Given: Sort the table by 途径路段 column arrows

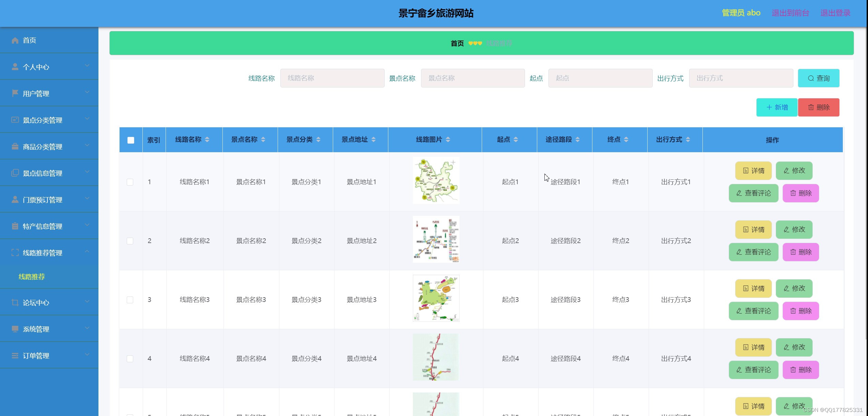Looking at the screenshot, I should pyautogui.click(x=577, y=140).
